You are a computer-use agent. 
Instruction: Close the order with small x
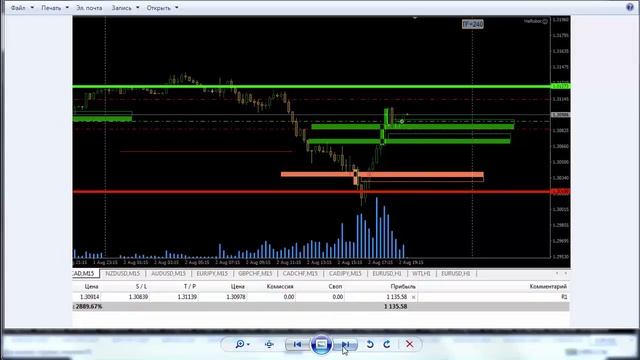[x=413, y=298]
